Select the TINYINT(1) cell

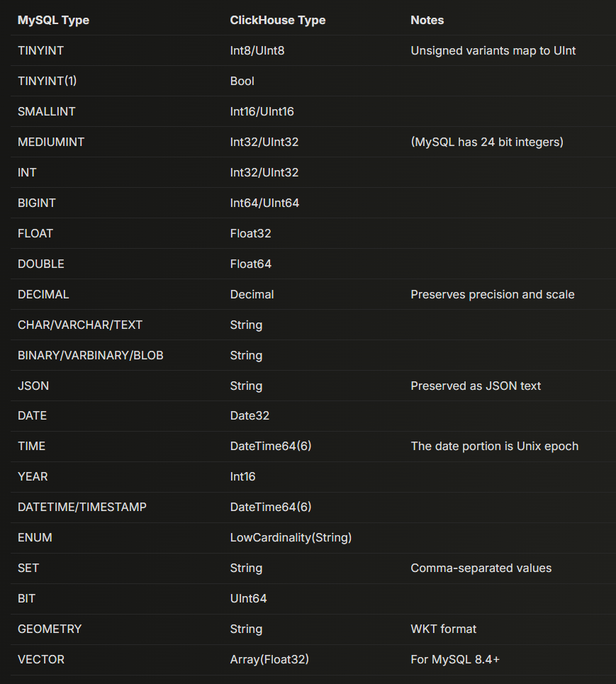pos(47,81)
